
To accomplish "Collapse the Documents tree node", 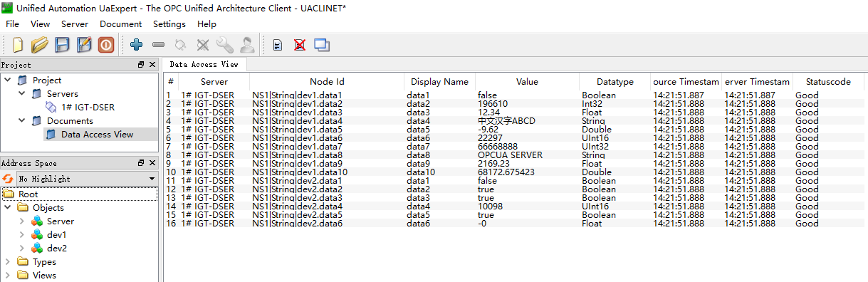I will pos(22,120).
